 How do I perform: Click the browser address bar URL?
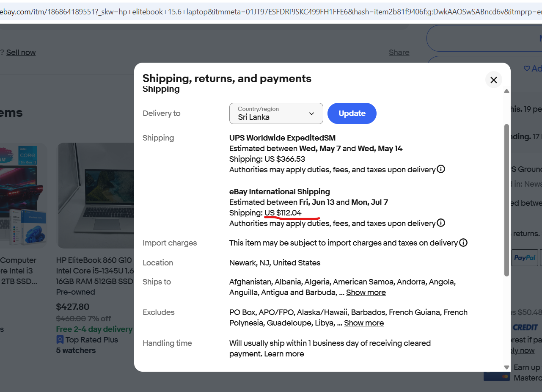271,12
